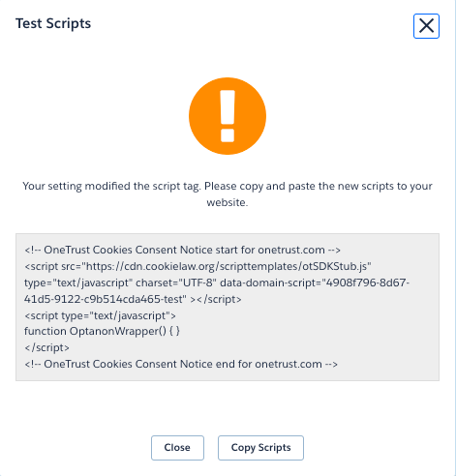Click the word 'website.' in the message
Viewport: 456px width, 476px height.
coord(228,202)
